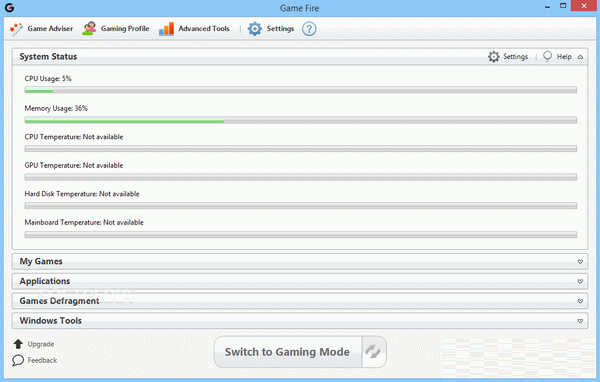This screenshot has width=600, height=382.
Task: Click the Upgrade arrow icon
Action: click(x=18, y=344)
